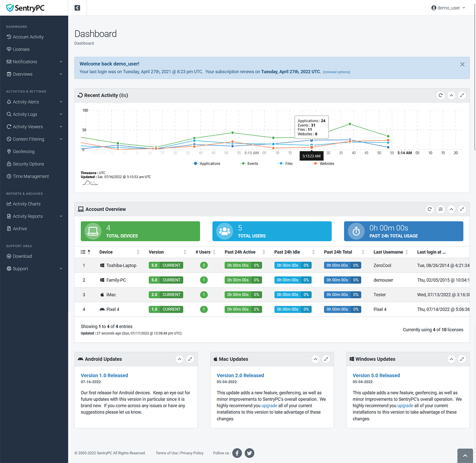Click the SentryPC logo
The width and height of the screenshot is (476, 463).
25,8
